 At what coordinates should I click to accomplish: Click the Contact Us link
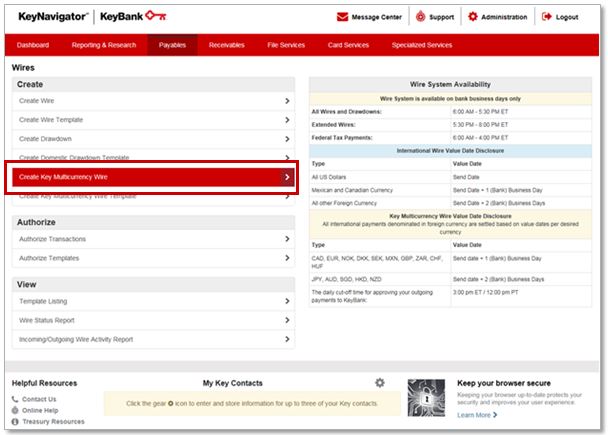pyautogui.click(x=39, y=399)
